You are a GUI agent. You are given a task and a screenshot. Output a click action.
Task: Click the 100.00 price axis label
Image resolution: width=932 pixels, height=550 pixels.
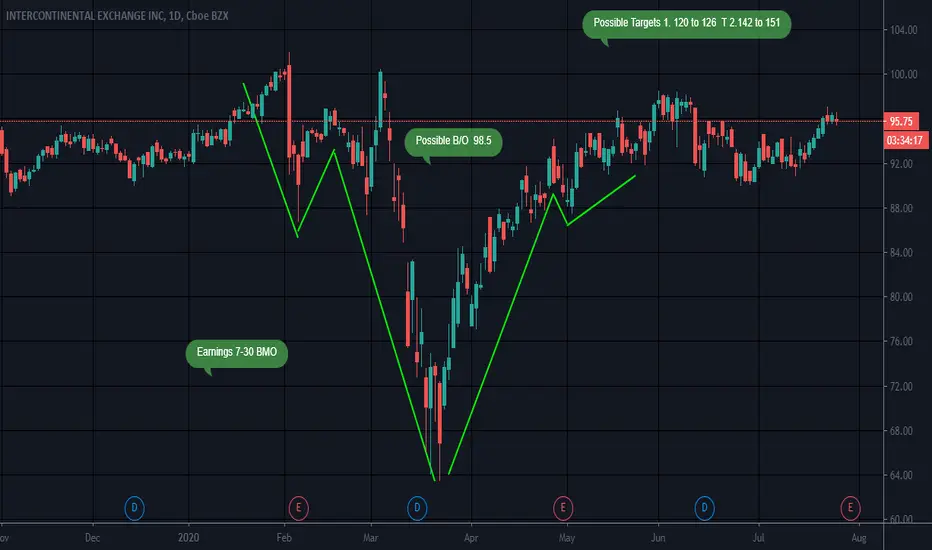click(903, 75)
